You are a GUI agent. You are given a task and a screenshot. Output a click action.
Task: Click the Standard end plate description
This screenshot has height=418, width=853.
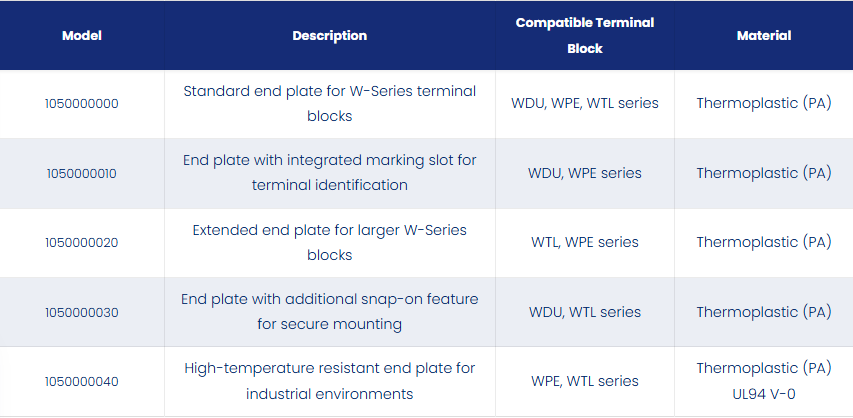tap(330, 103)
